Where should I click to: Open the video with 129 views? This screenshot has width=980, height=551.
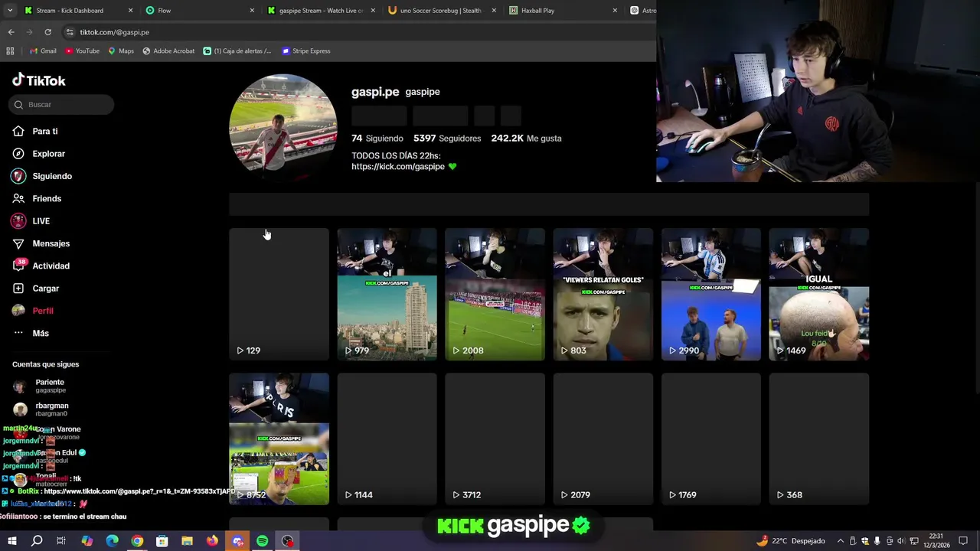279,294
